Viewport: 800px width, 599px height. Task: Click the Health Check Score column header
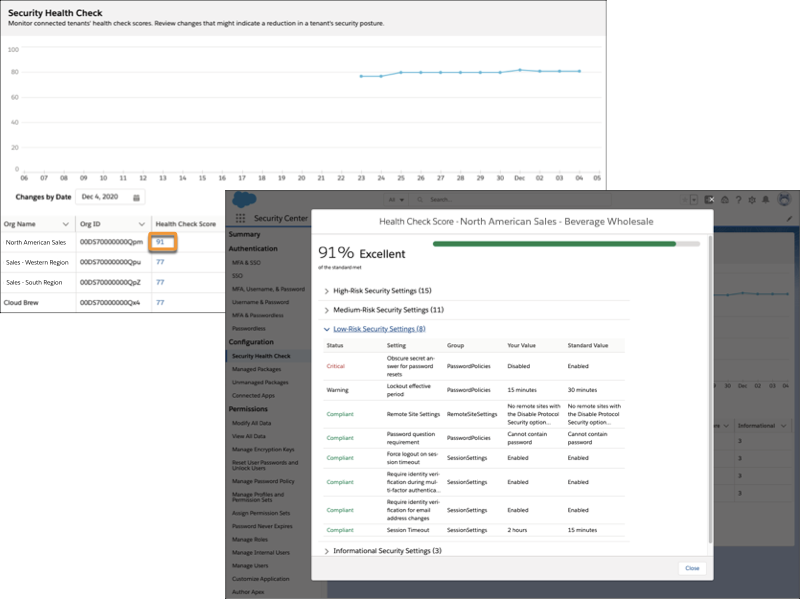click(x=186, y=224)
